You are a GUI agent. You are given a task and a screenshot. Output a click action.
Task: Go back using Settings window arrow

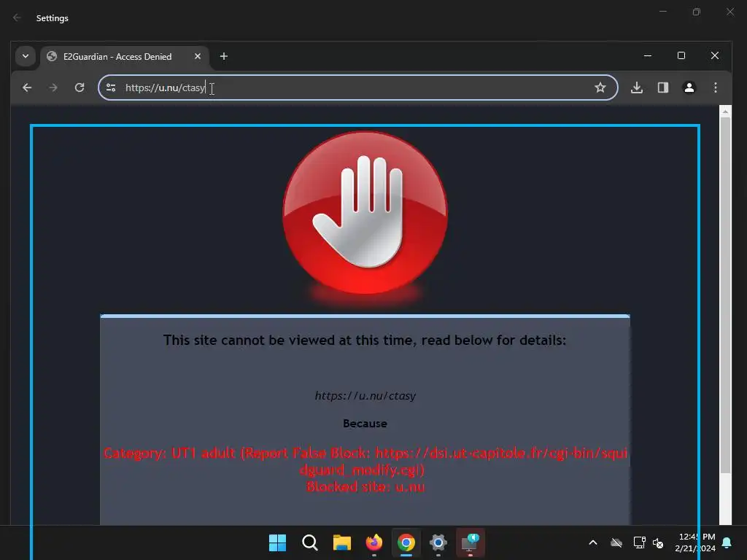point(18,17)
